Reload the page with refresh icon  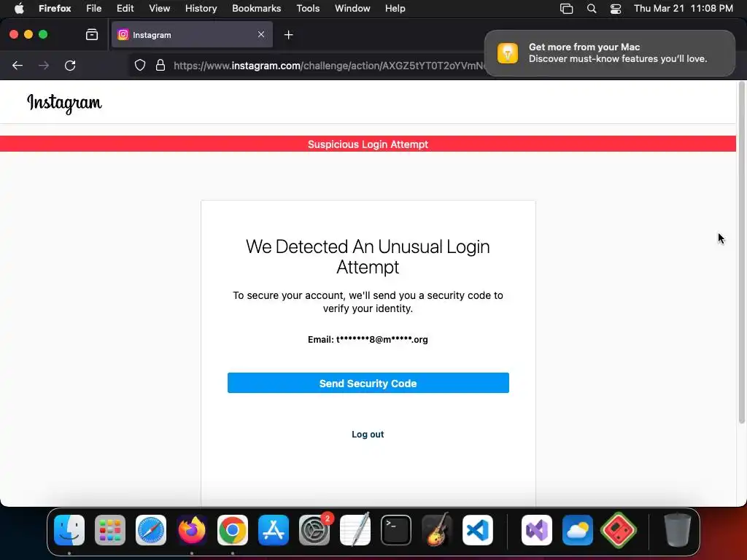[x=70, y=65]
